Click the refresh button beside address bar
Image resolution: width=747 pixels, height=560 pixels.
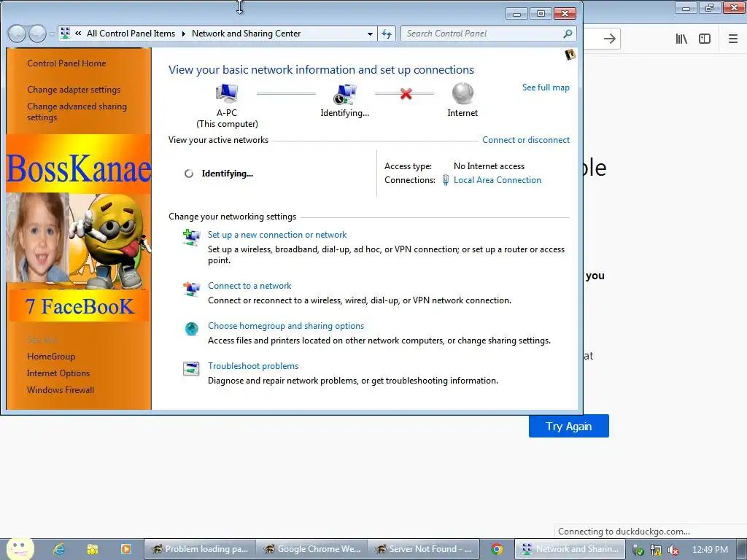[387, 34]
